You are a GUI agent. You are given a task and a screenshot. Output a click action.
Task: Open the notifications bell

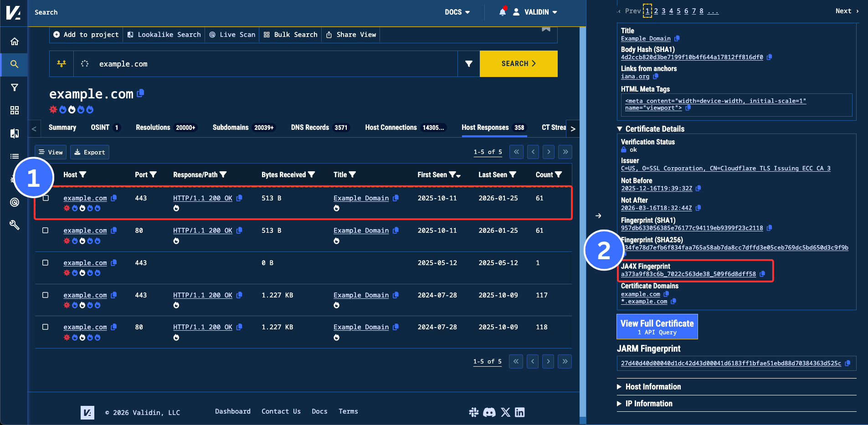pyautogui.click(x=502, y=12)
